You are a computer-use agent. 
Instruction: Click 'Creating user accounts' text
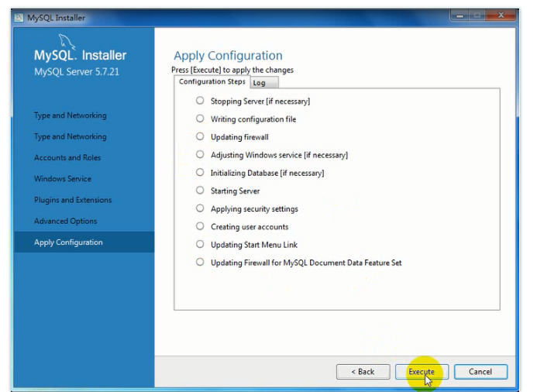(250, 227)
